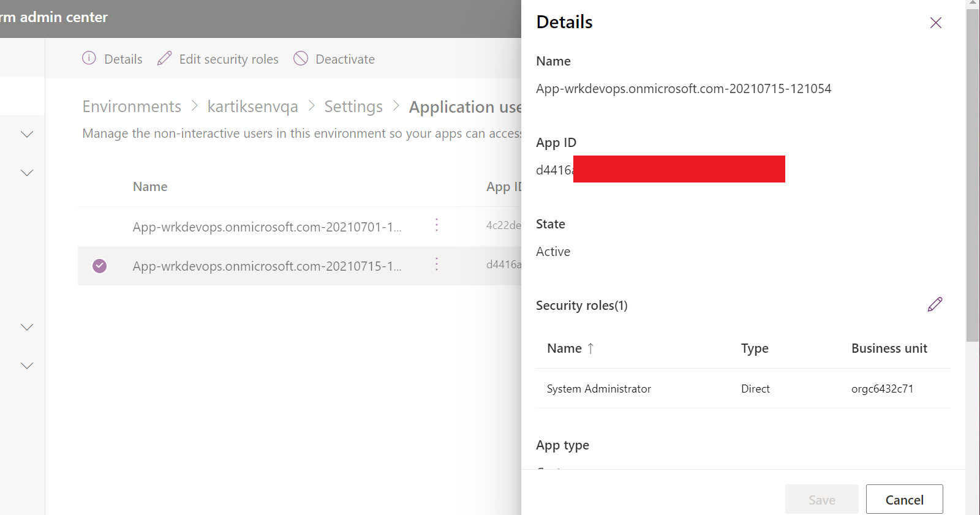Sort security roles by Name arrow

click(x=590, y=348)
